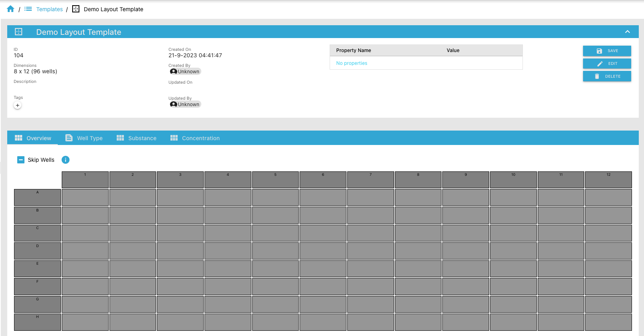
Task: Switch to the Substance tab
Action: tap(136, 138)
